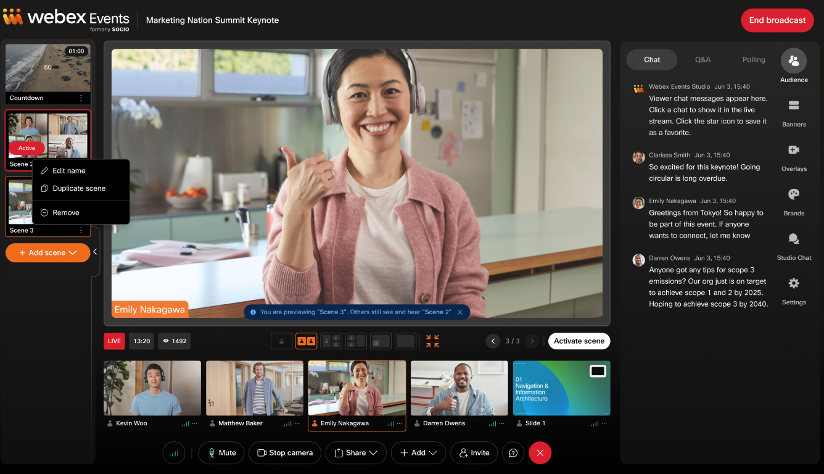Toggle the LIVE status indicator
824x474 pixels.
tap(114, 341)
